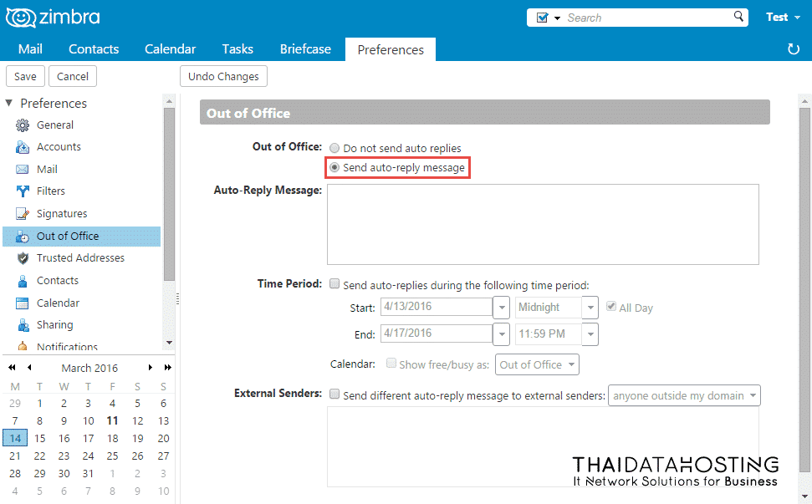Enable auto-replies during time period checkbox

[335, 284]
